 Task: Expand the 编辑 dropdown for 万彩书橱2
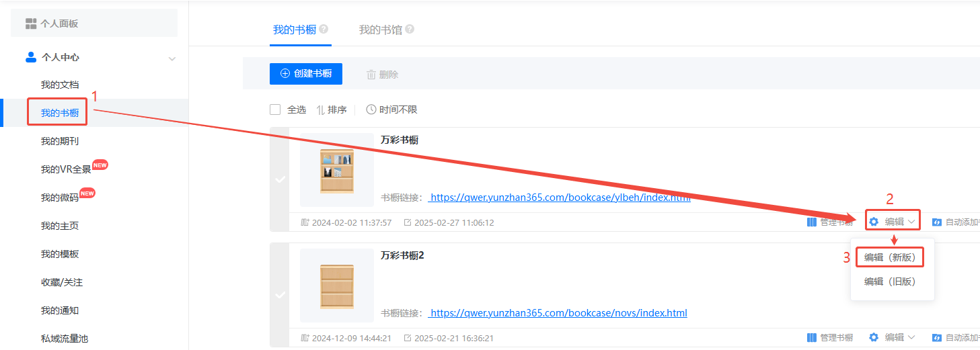(x=893, y=337)
